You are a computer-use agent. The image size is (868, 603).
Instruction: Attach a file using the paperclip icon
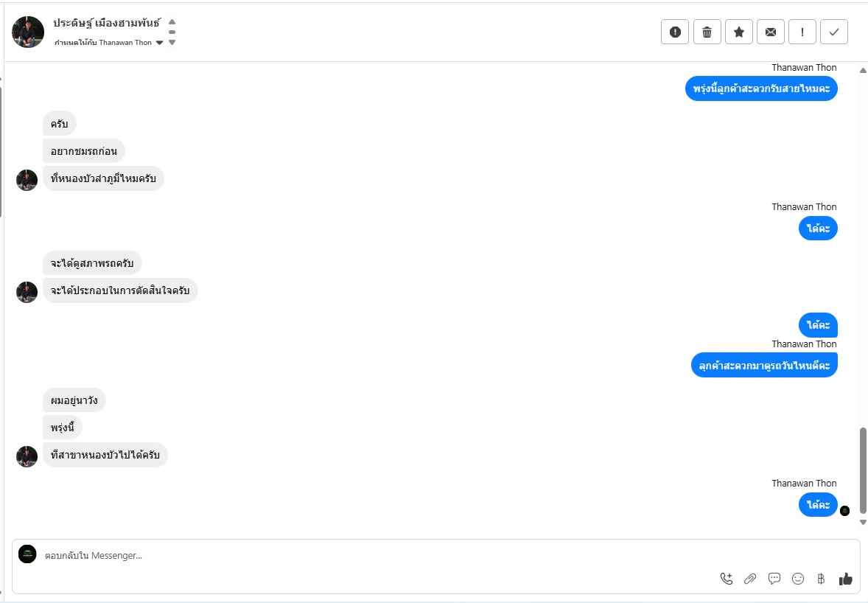point(750,579)
